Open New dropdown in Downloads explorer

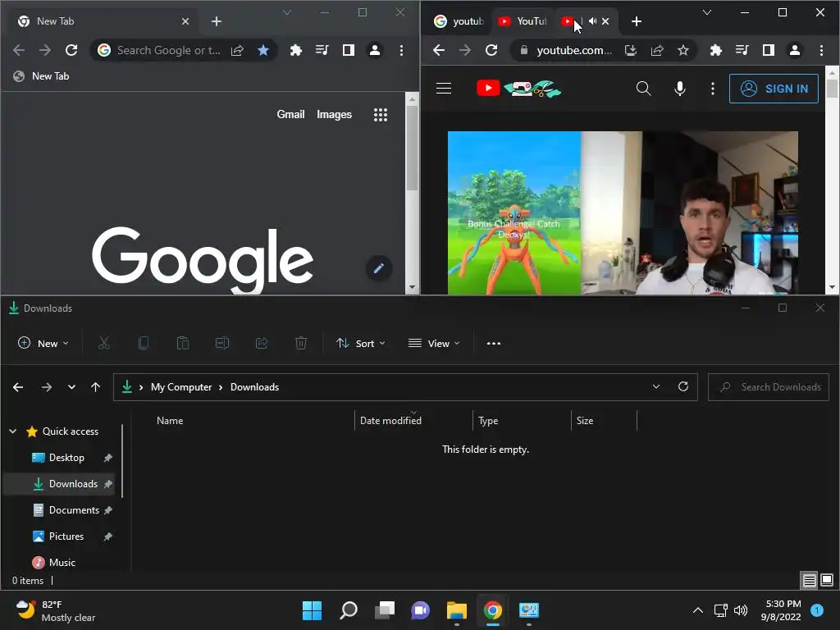(x=43, y=344)
